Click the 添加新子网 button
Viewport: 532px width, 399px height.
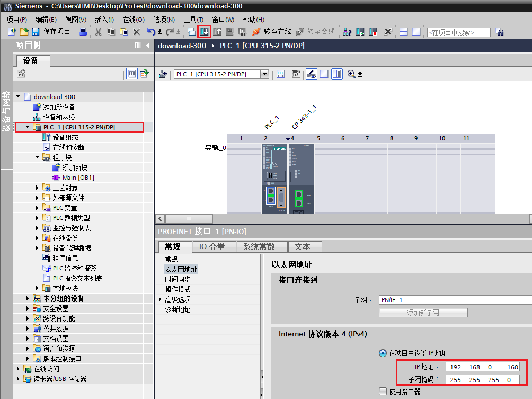(423, 313)
